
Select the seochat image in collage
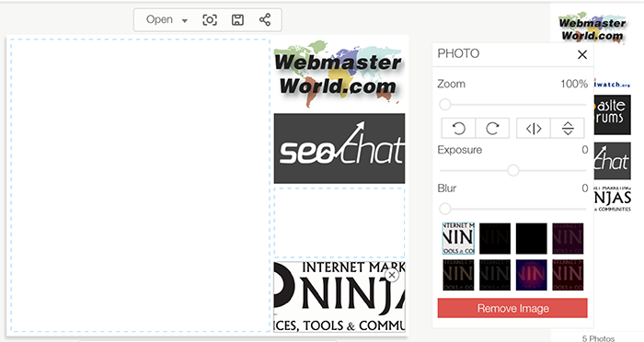(x=339, y=148)
